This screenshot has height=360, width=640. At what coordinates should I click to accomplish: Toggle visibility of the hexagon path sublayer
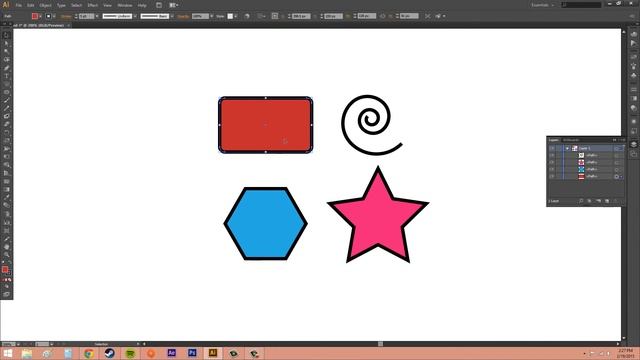[x=551, y=169]
